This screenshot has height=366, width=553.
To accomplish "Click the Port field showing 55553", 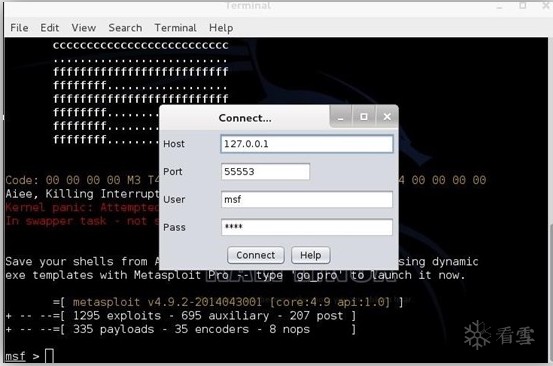I will (x=265, y=172).
